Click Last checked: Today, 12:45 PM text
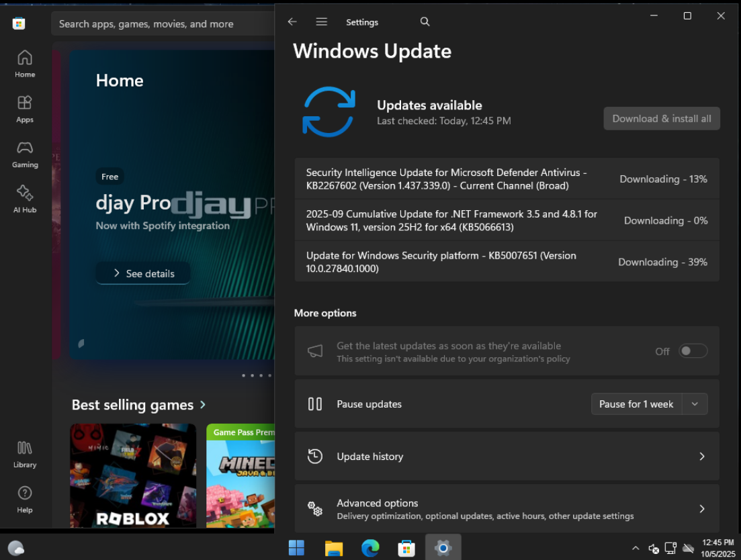This screenshot has height=560, width=741. click(444, 121)
